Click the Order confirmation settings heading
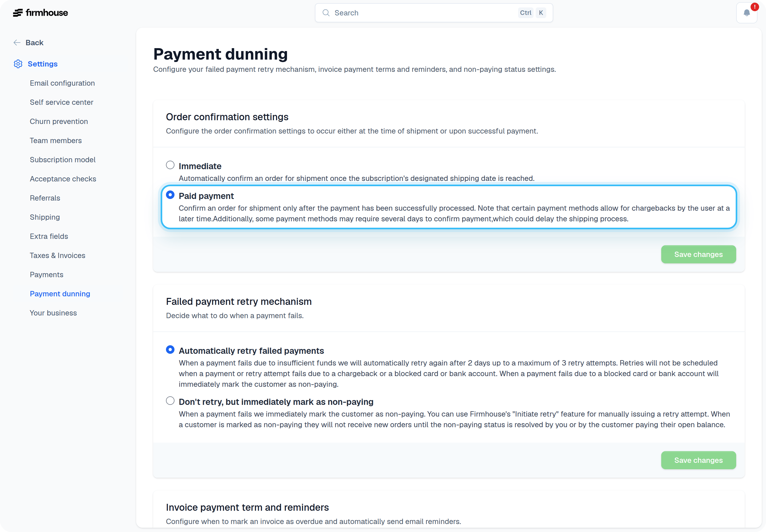The image size is (766, 532). coord(227,117)
